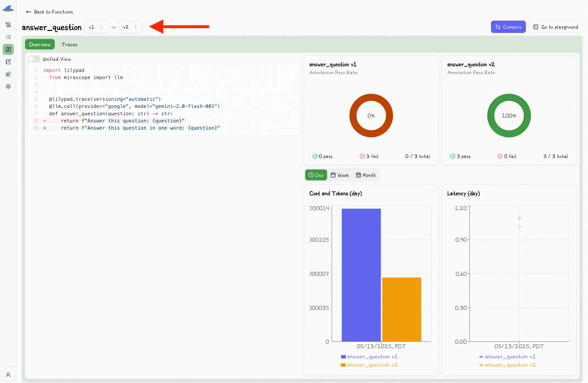Select the Overview tab
The height and width of the screenshot is (383, 588).
(40, 44)
